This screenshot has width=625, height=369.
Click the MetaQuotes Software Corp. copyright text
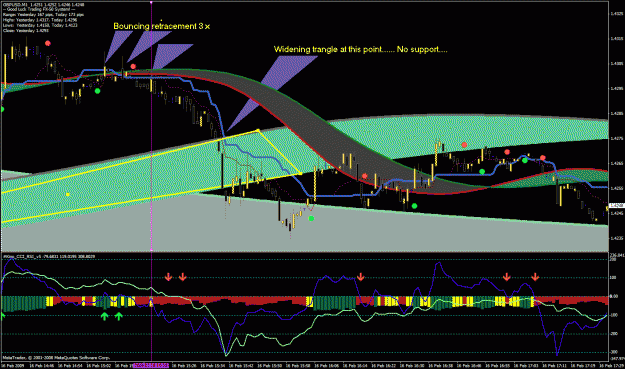click(x=56, y=358)
